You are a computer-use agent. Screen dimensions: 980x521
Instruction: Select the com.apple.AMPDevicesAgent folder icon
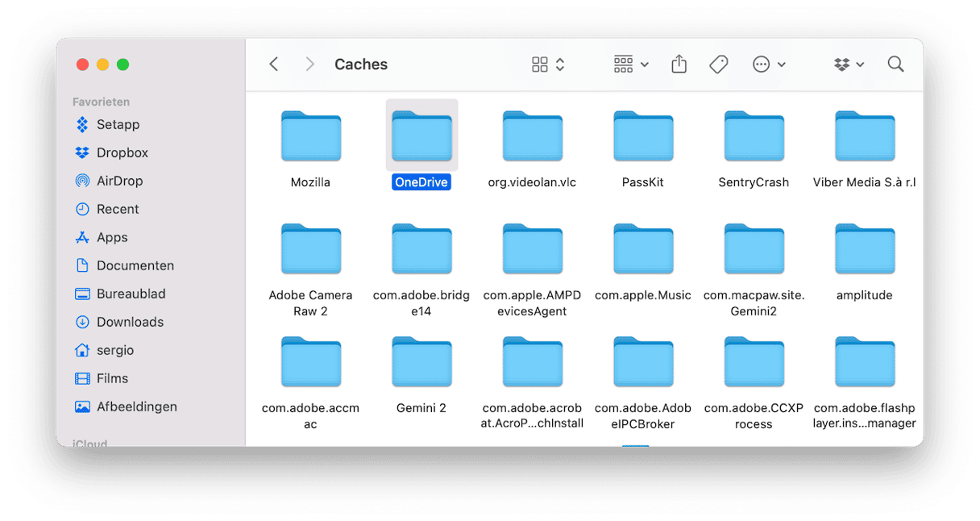533,249
